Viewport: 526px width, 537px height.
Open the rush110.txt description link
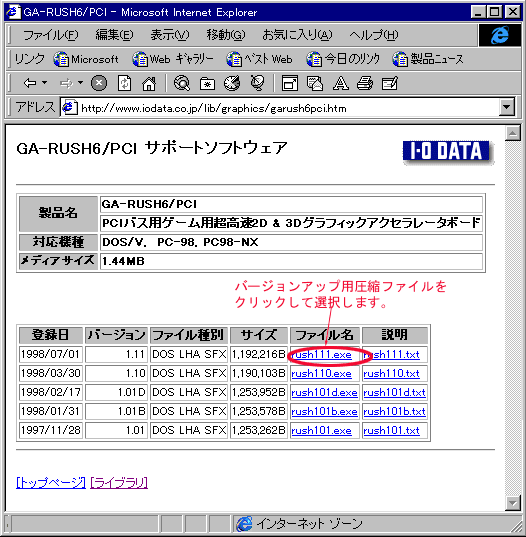tap(391, 373)
